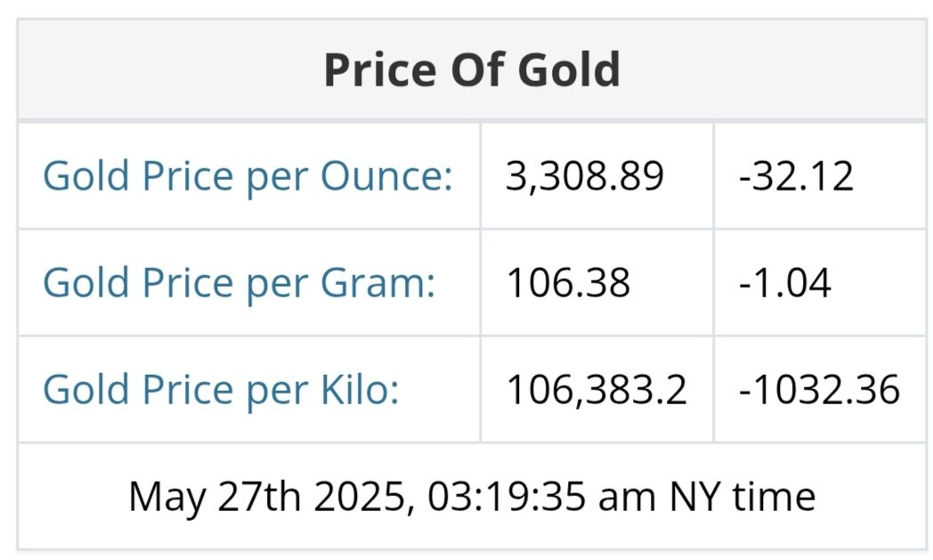The image size is (933, 560).
Task: Open the Gold Price per Gram link
Action: point(239,283)
